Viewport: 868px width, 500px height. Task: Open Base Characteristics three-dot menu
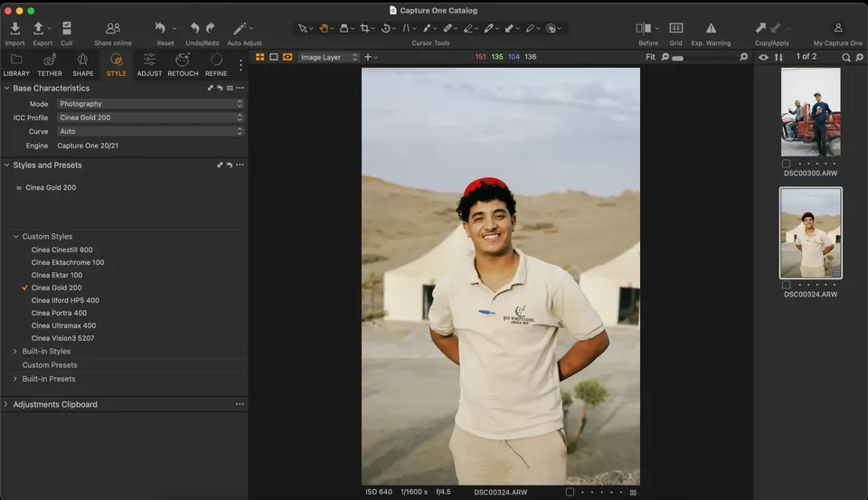point(240,88)
